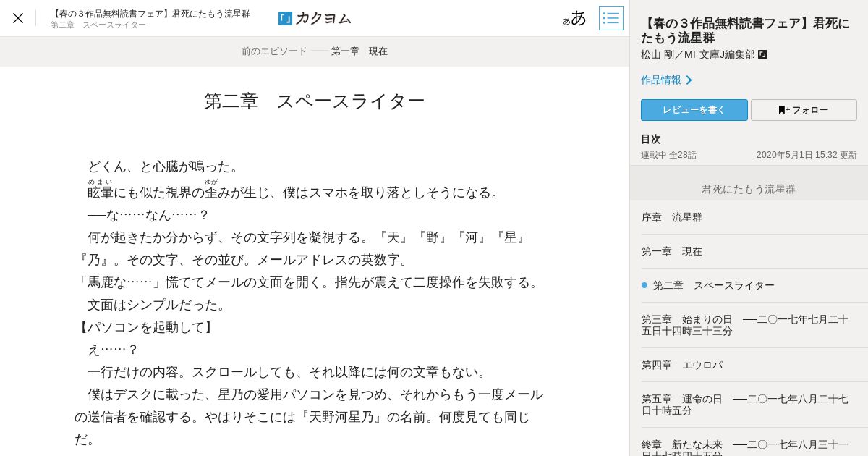Open 第四章 エウロパ chapter
This screenshot has height=456, width=868.
pyautogui.click(x=749, y=365)
